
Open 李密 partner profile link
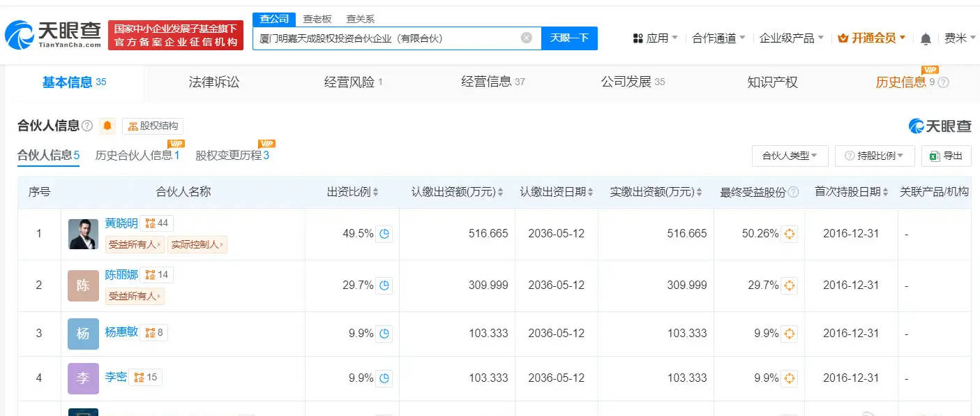116,377
